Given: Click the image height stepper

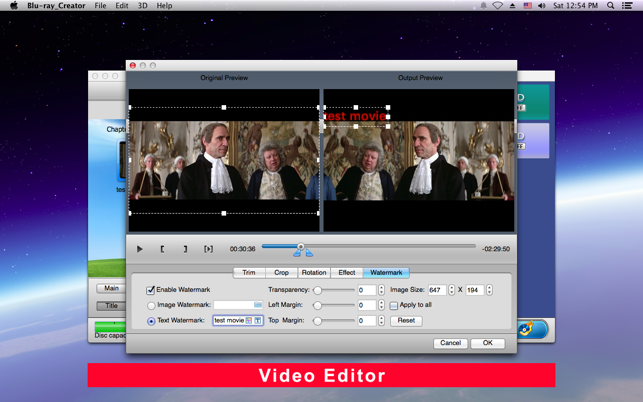Looking at the screenshot, I should [x=489, y=290].
